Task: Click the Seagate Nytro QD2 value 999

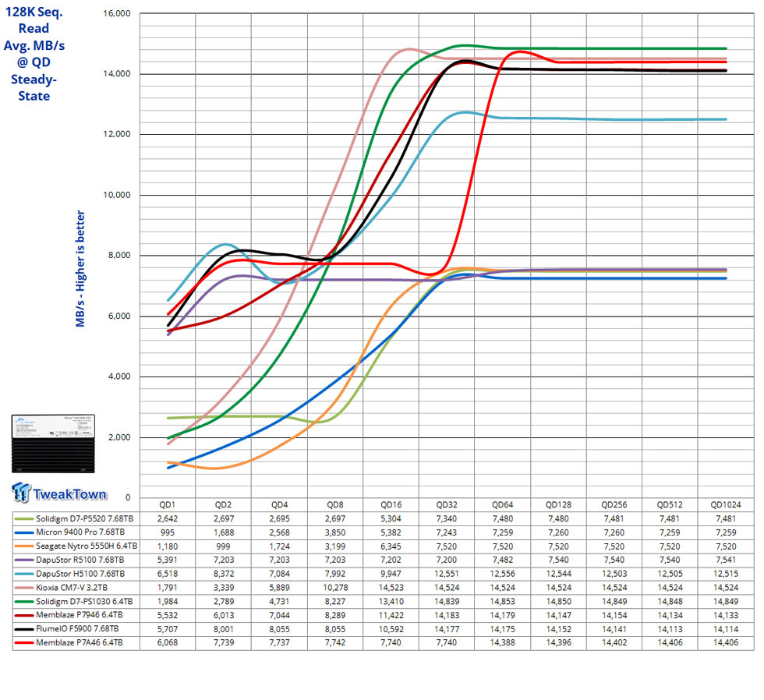Action: pos(223,546)
